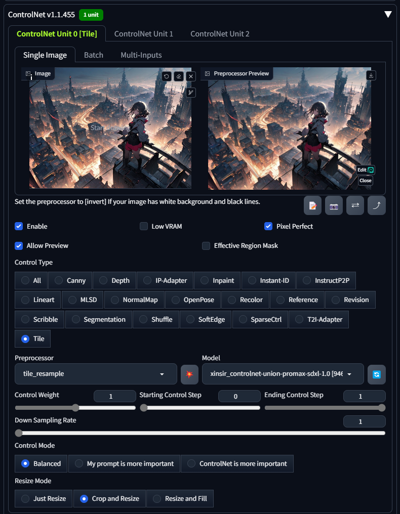Select the Recolor control type

(x=245, y=300)
